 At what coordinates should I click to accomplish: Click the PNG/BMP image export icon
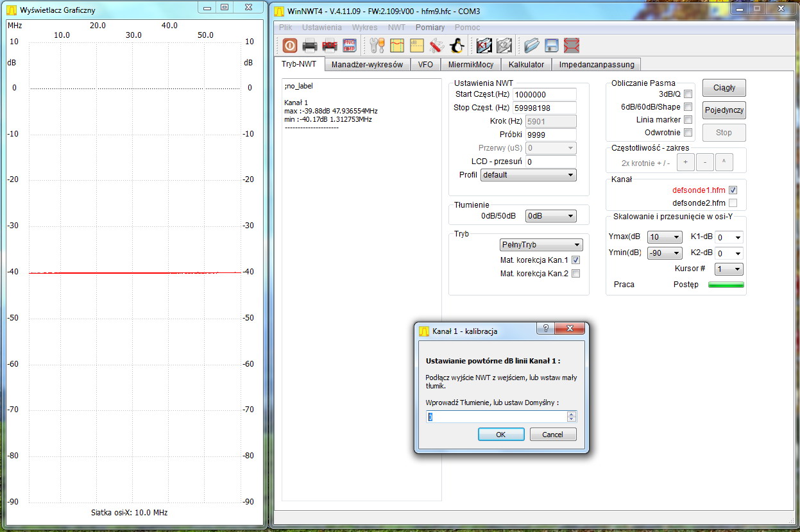pos(350,46)
